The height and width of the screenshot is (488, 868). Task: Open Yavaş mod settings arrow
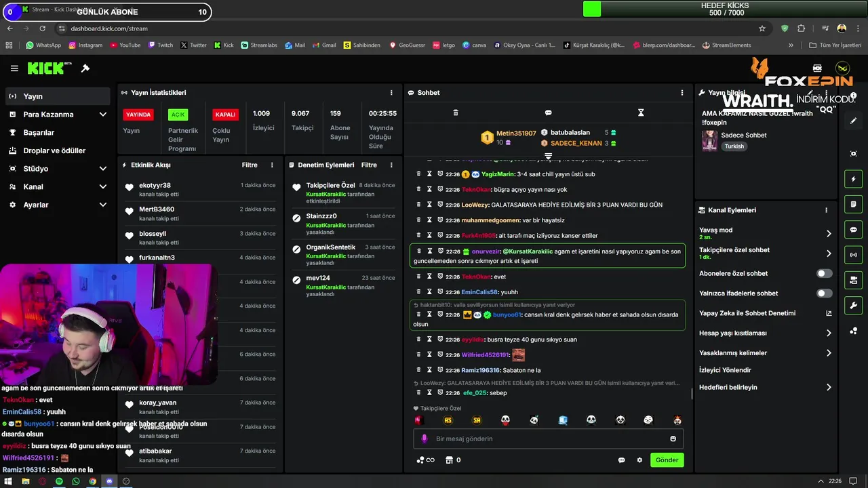tap(829, 233)
